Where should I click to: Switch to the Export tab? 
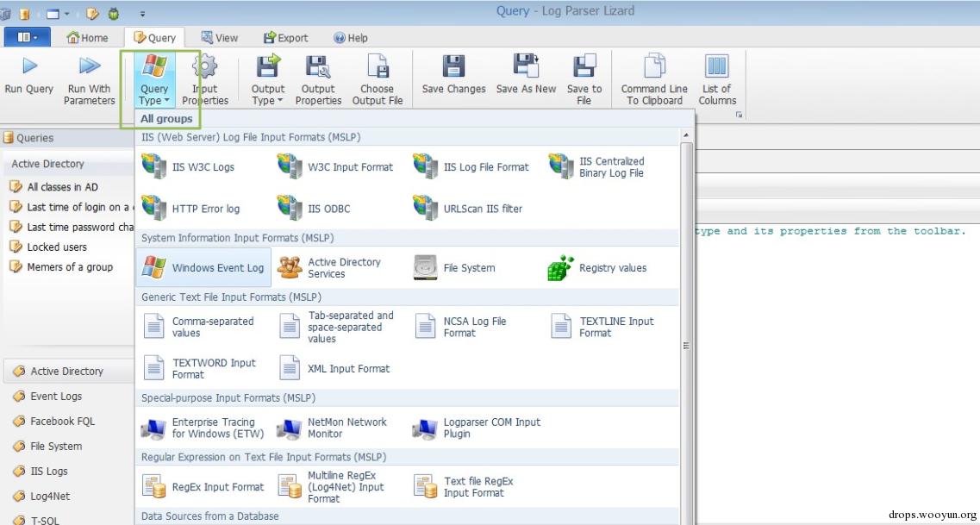click(x=285, y=38)
